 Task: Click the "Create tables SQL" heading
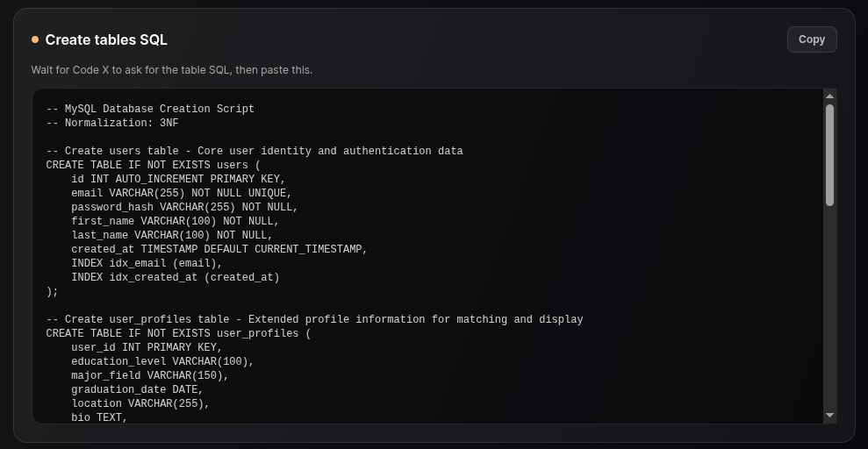[x=106, y=39]
